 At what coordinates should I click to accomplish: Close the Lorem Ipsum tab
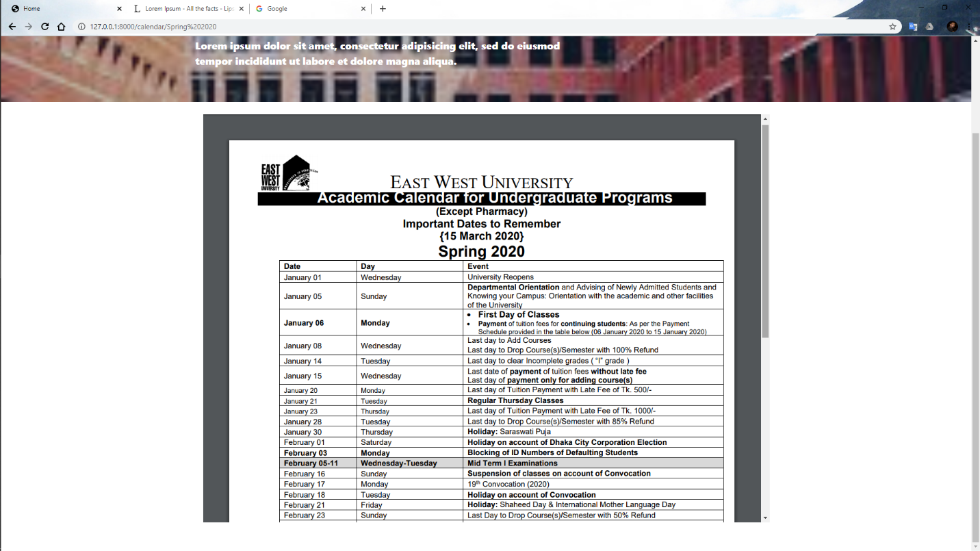click(241, 9)
